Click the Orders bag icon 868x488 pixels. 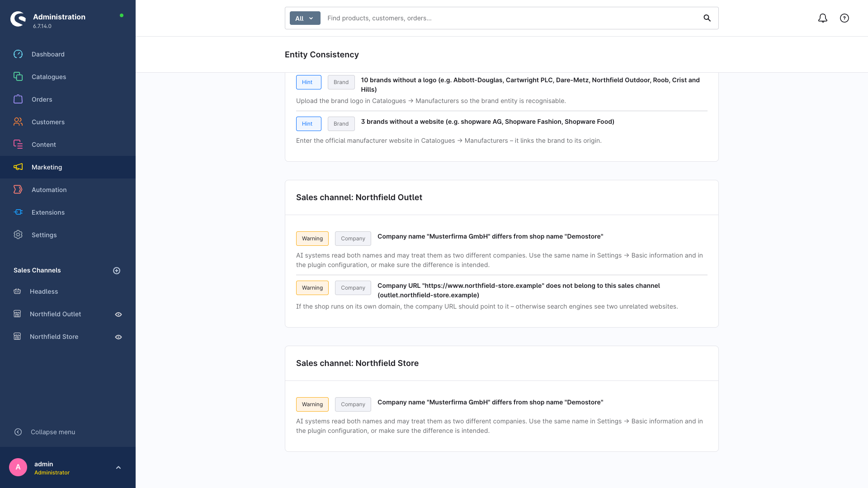18,99
